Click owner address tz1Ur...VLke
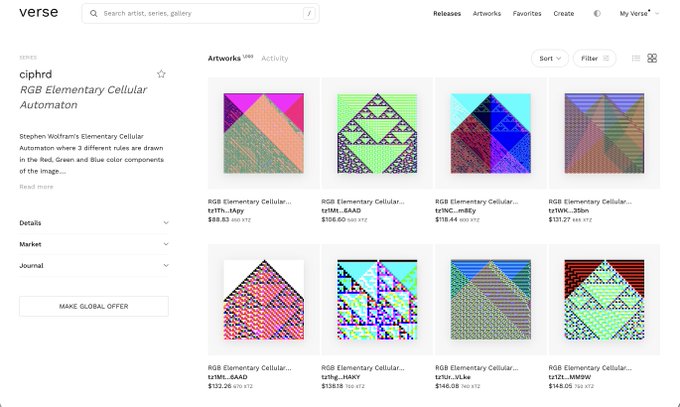The width and height of the screenshot is (680, 407). [453, 377]
